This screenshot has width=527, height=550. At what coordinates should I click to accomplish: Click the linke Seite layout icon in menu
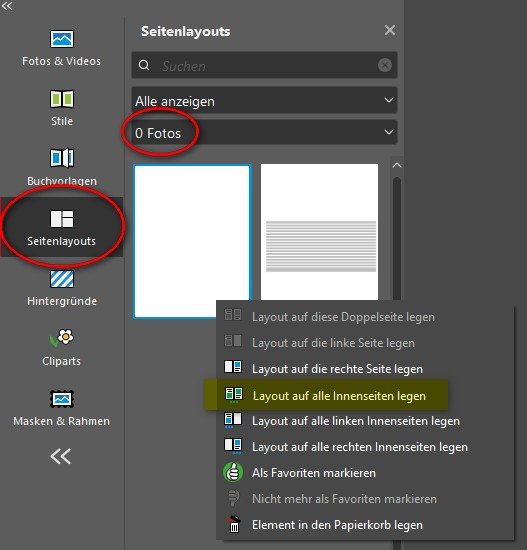[x=233, y=341]
